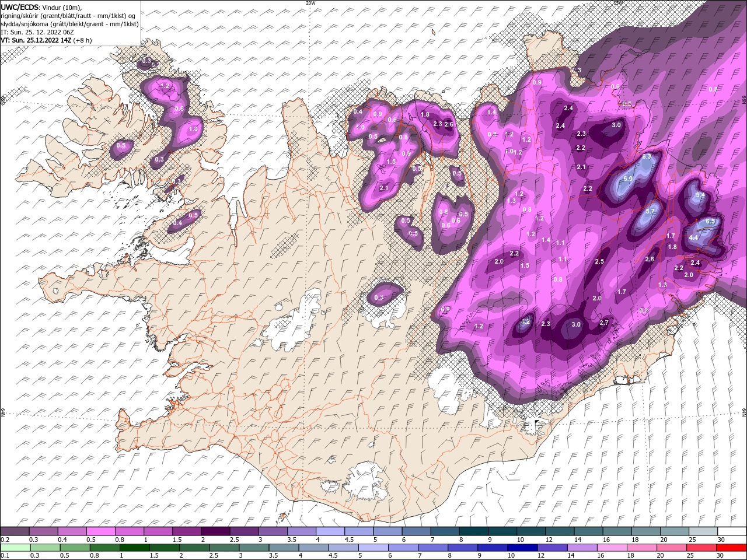The height and width of the screenshot is (560, 747).
Task: Select the 0.2 swatch in the upper snow legend
Action: (15, 531)
